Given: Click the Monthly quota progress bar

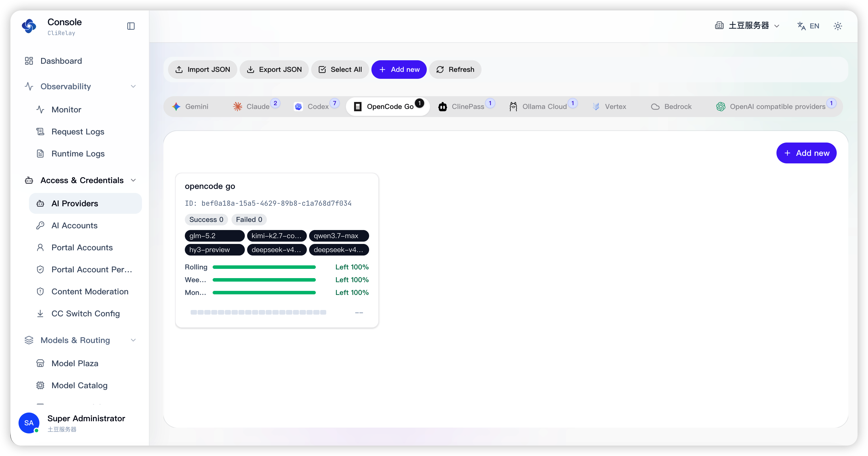Looking at the screenshot, I should click(264, 293).
